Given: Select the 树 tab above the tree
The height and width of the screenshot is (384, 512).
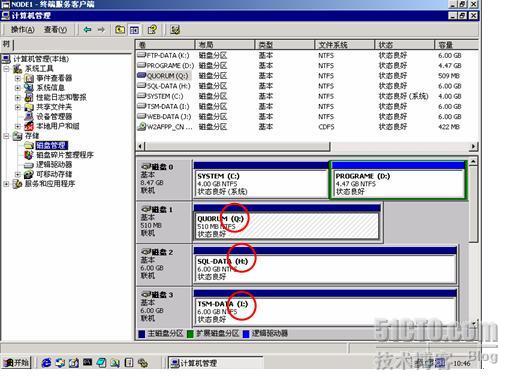Looking at the screenshot, I should 6,44.
